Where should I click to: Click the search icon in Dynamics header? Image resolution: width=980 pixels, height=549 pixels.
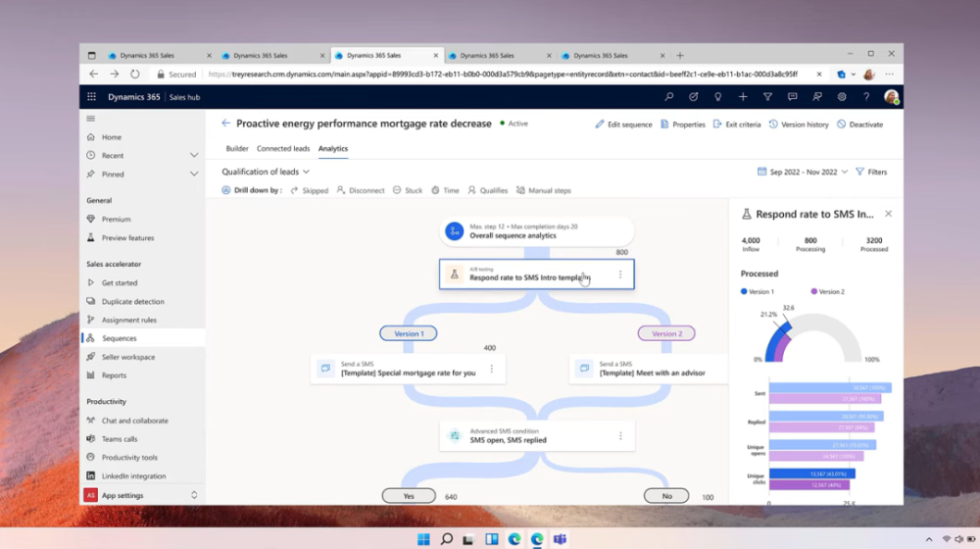[669, 97]
